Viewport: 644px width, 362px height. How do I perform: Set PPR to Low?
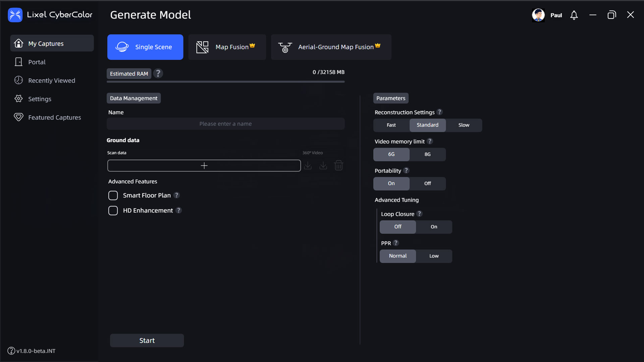tap(434, 256)
